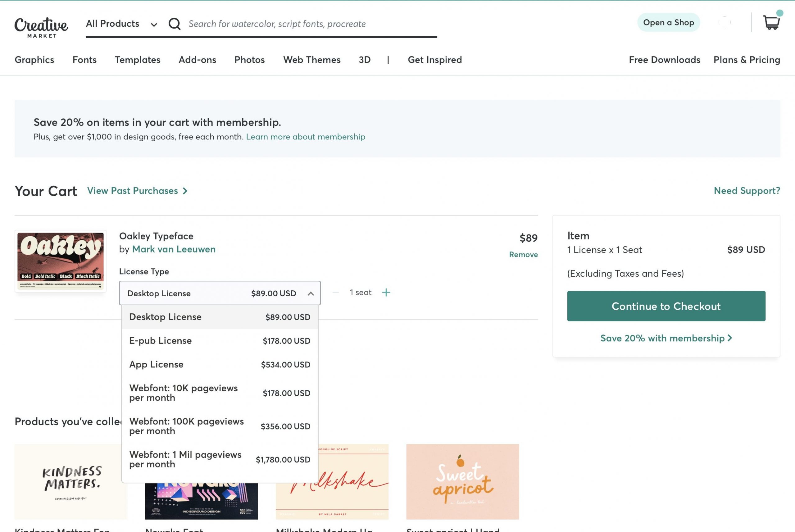Open Plans & Pricing page
Image resolution: width=795 pixels, height=532 pixels.
pos(747,60)
